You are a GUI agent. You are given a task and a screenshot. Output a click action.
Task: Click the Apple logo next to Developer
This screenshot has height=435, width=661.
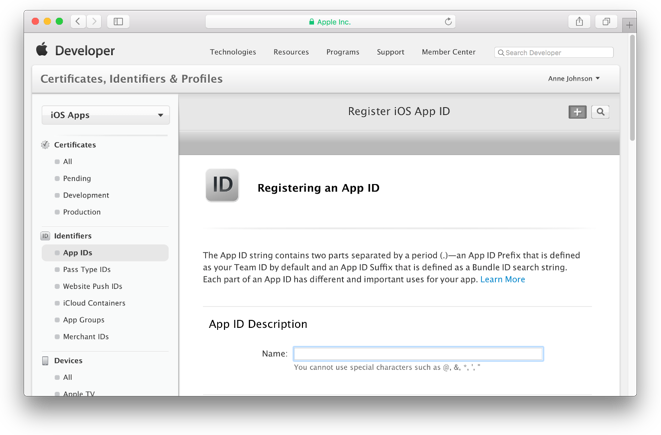point(42,50)
